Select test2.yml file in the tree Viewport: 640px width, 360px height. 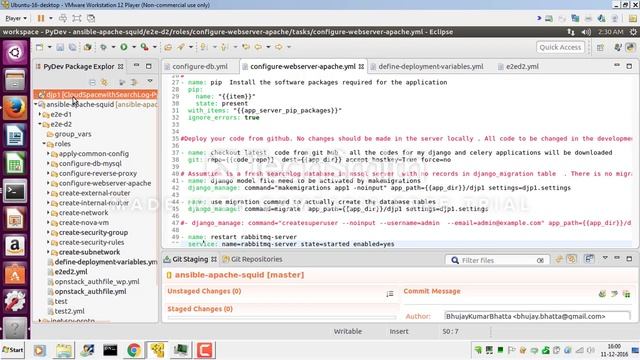pos(69,311)
